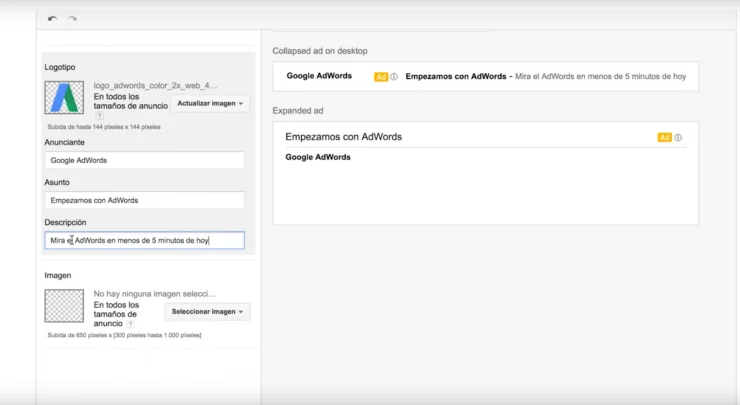Focus the Asunto text field
The image size is (740, 405).
(x=144, y=200)
